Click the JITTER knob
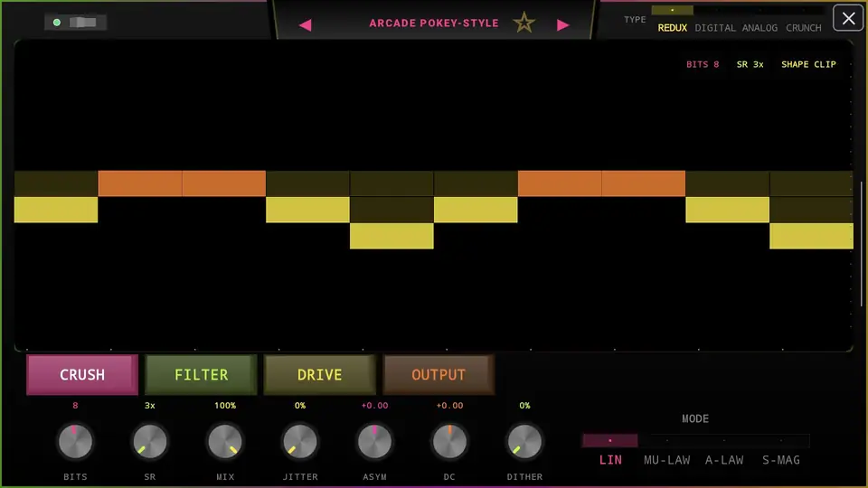This screenshot has width=868, height=488. coord(300,442)
